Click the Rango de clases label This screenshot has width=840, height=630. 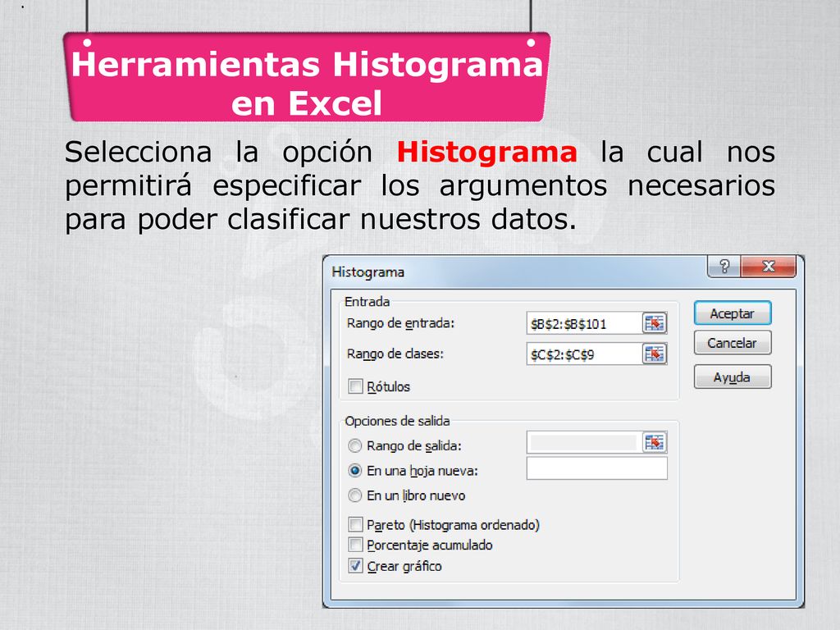[x=395, y=354]
